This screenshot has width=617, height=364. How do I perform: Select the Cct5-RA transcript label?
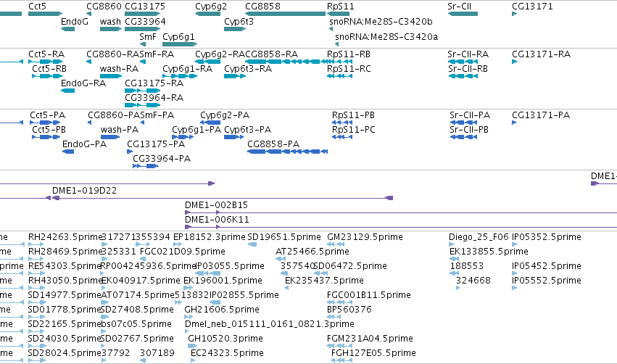46,54
